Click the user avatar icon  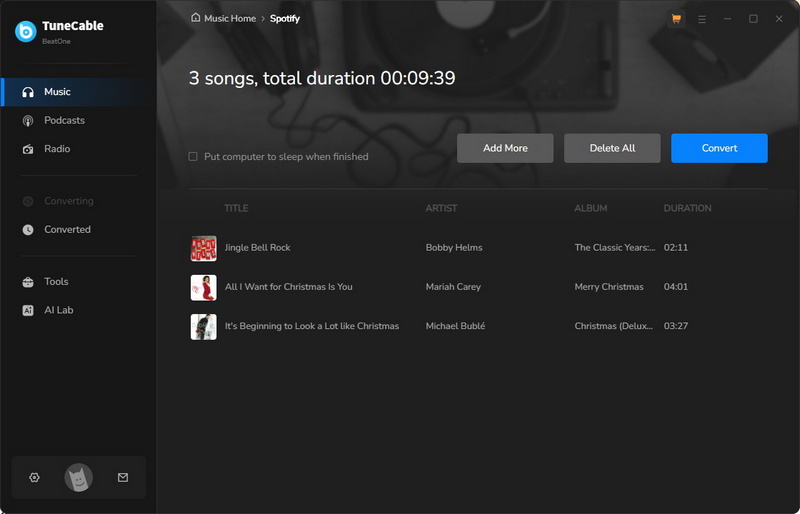[79, 478]
